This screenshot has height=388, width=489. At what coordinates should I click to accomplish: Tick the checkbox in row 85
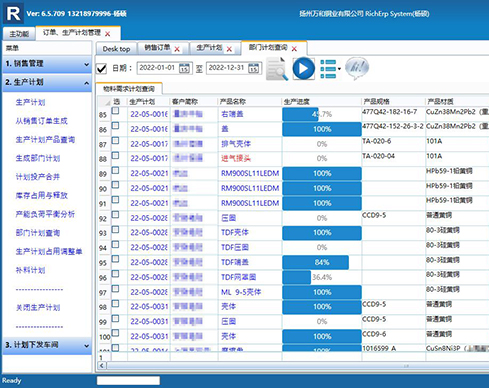[x=115, y=111]
